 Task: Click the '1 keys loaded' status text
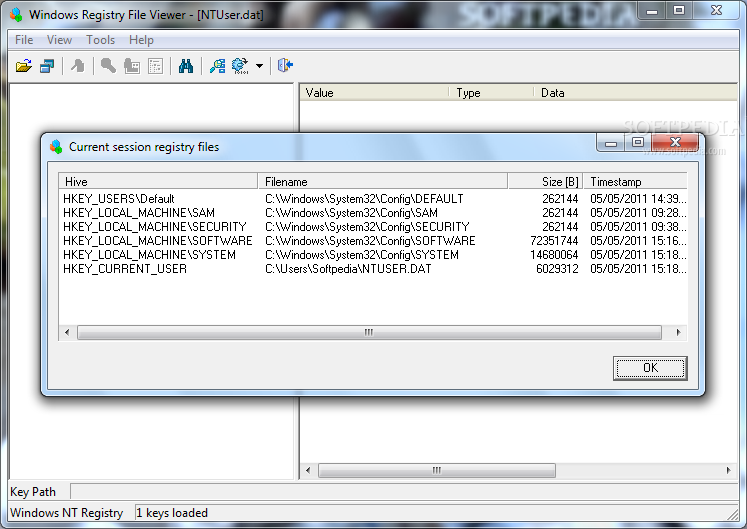point(172,513)
